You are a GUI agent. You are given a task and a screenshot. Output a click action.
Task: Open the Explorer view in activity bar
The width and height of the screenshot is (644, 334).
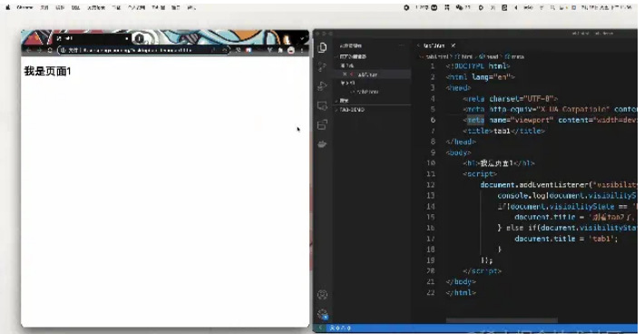click(322, 48)
